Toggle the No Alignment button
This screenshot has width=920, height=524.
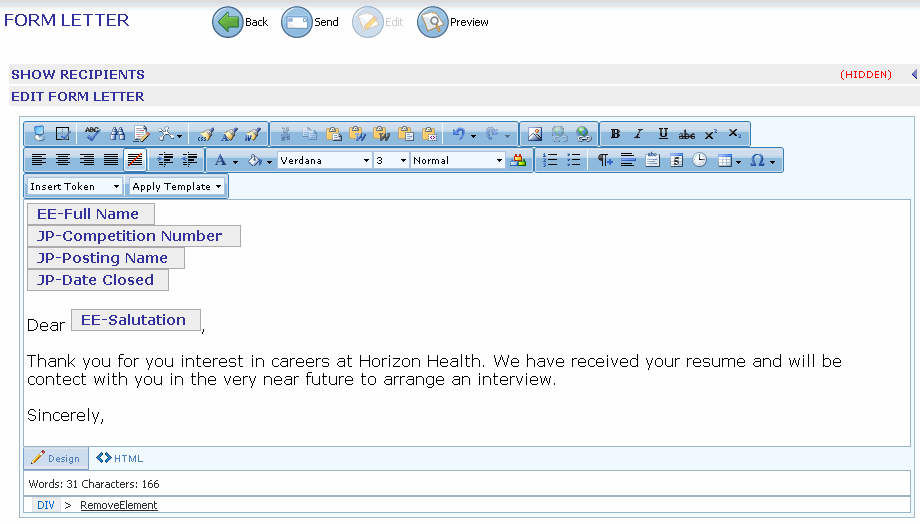coord(135,160)
